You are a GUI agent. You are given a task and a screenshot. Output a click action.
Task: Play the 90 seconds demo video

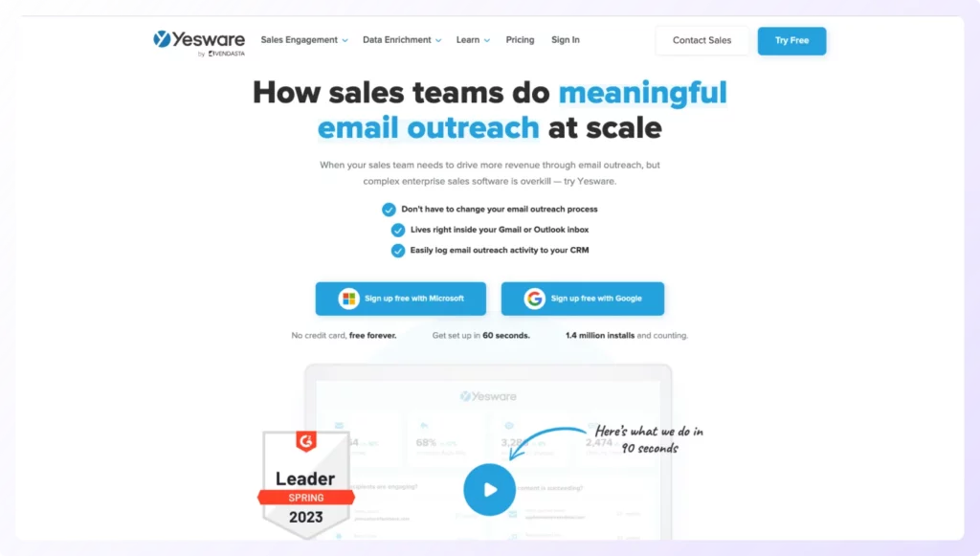click(x=489, y=490)
